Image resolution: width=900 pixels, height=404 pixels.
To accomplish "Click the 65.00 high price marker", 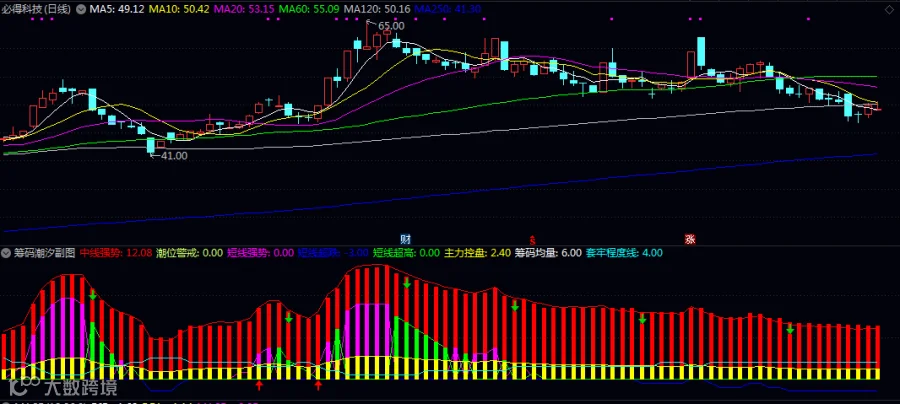I will coord(391,26).
